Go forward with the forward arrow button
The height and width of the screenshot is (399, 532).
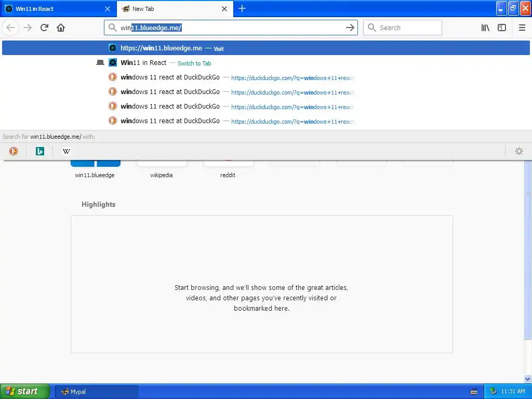click(x=28, y=28)
